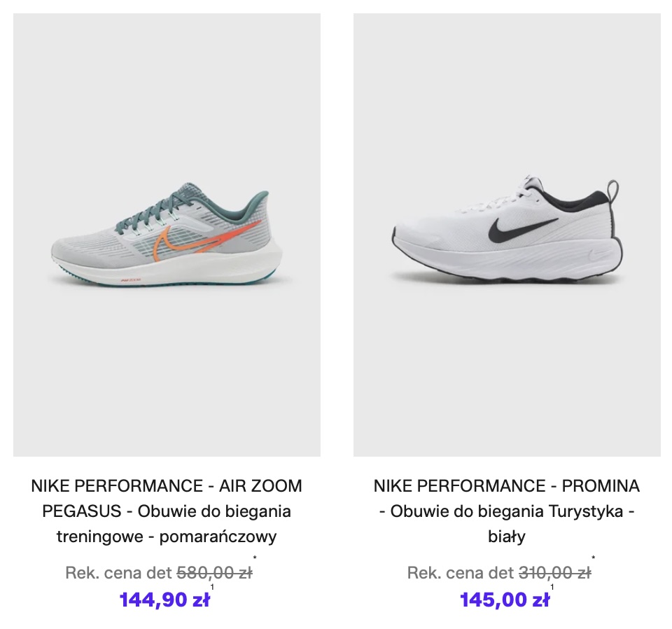Click footnote marker 1 beside 145,00 zł
672x629 pixels.
[552, 588]
